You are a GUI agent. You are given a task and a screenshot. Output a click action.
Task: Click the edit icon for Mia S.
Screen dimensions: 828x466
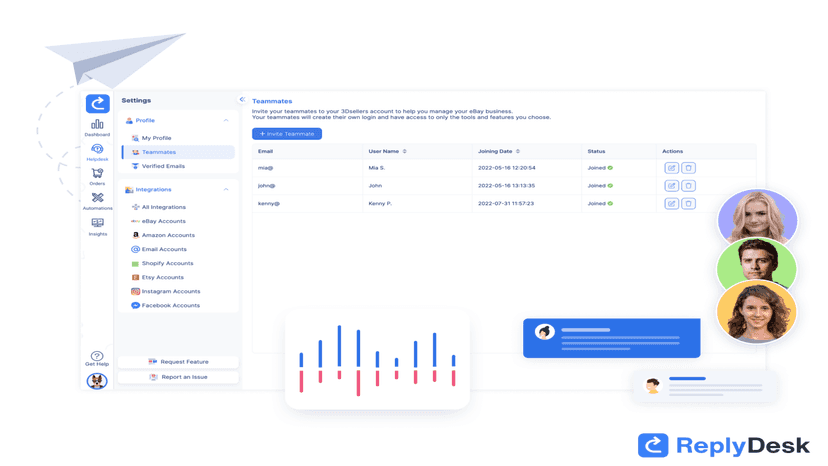pyautogui.click(x=671, y=168)
